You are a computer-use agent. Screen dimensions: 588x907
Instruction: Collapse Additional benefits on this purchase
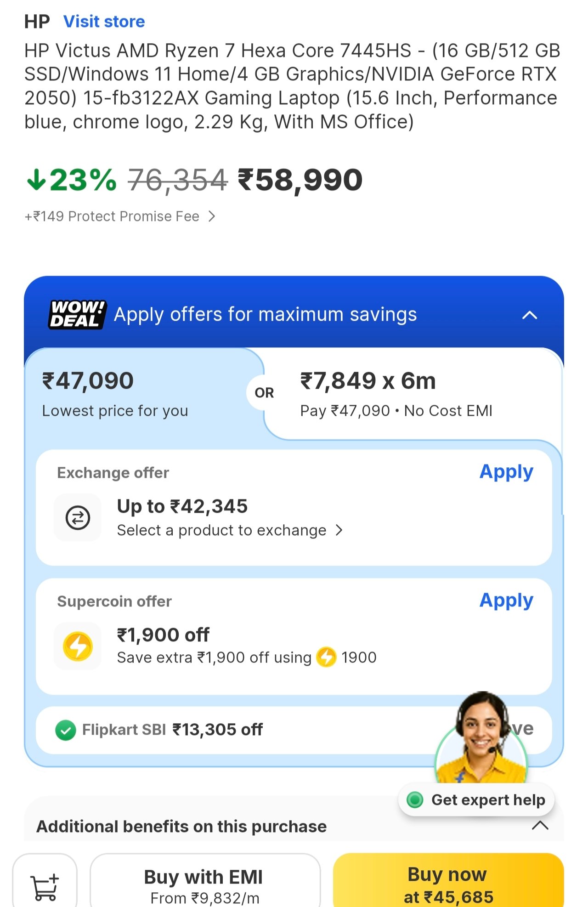(x=540, y=826)
